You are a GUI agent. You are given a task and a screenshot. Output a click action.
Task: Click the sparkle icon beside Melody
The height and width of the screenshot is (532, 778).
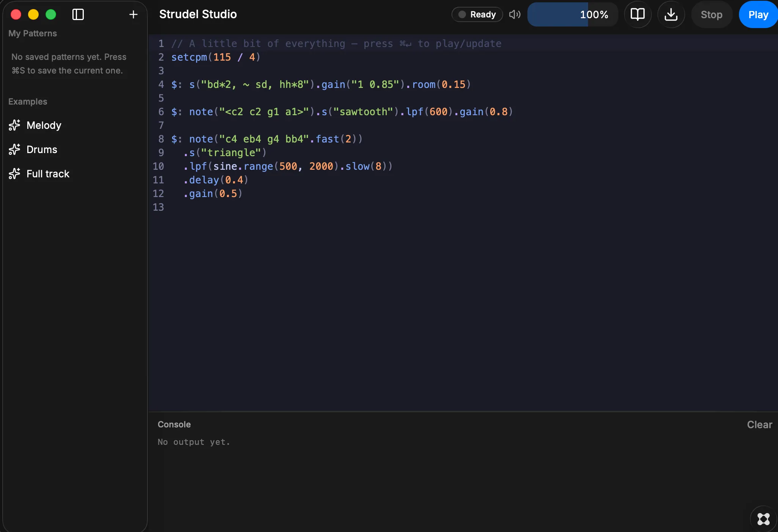[x=14, y=125]
